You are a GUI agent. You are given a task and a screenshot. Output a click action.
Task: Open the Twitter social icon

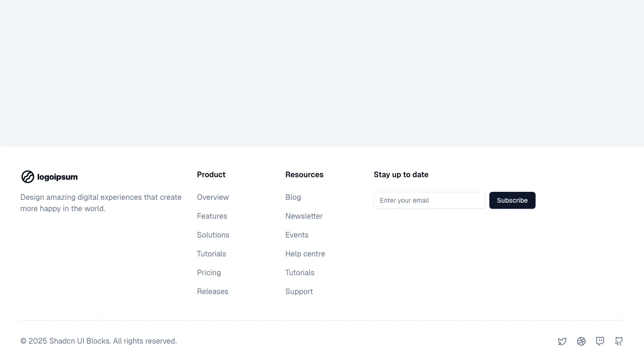coord(562,341)
